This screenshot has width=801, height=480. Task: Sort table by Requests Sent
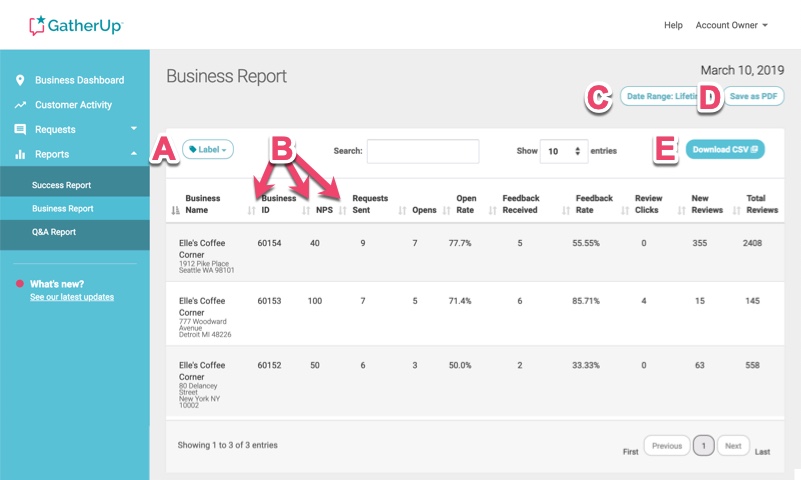tap(370, 204)
